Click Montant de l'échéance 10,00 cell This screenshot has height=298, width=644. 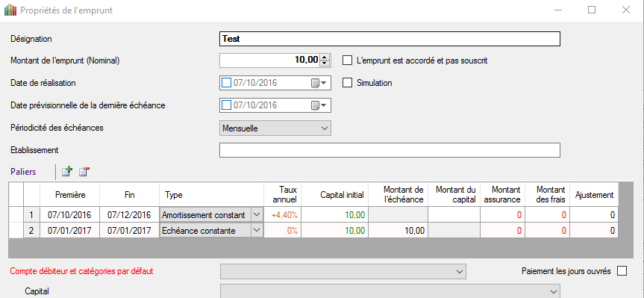pos(398,231)
